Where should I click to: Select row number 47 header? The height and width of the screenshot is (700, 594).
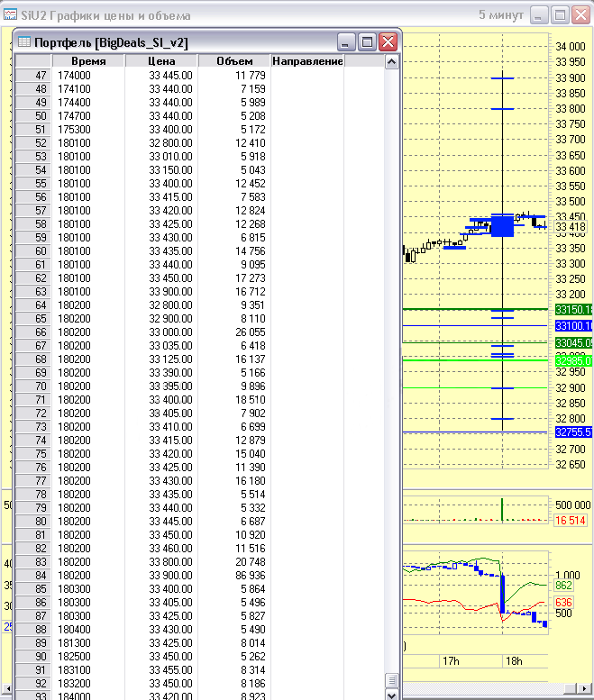tap(33, 75)
